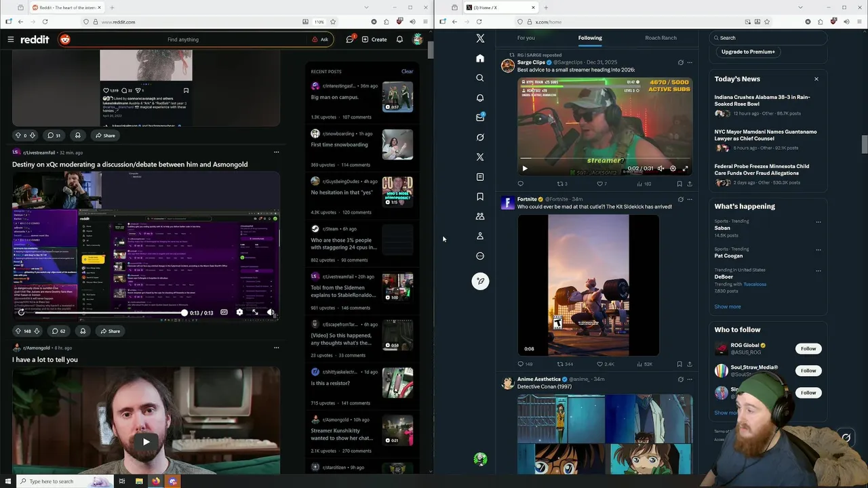This screenshot has width=868, height=488.
Task: Click Ask button in Reddit search bar
Action: [x=320, y=39]
